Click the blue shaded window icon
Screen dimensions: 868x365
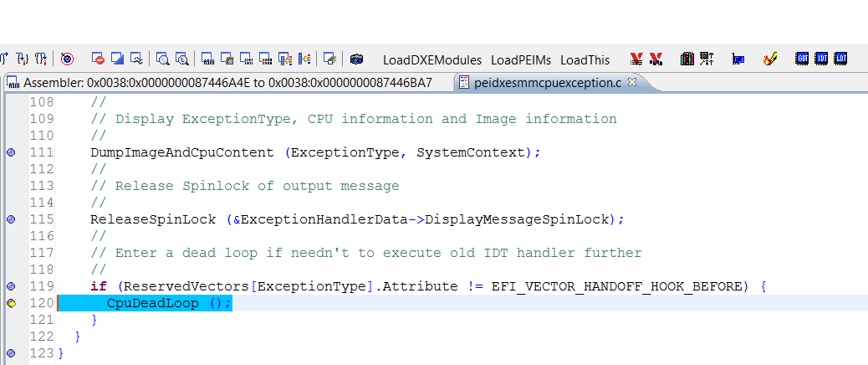pos(117,58)
